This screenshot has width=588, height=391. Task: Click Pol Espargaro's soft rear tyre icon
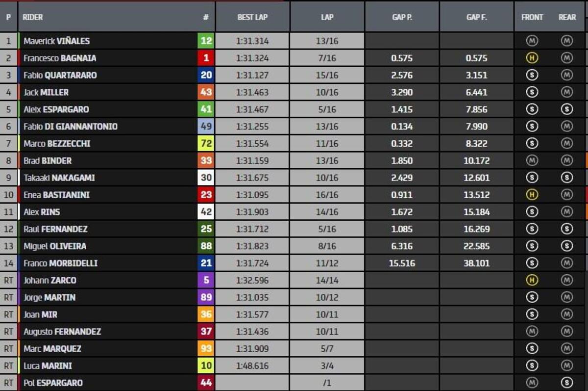[x=567, y=383]
